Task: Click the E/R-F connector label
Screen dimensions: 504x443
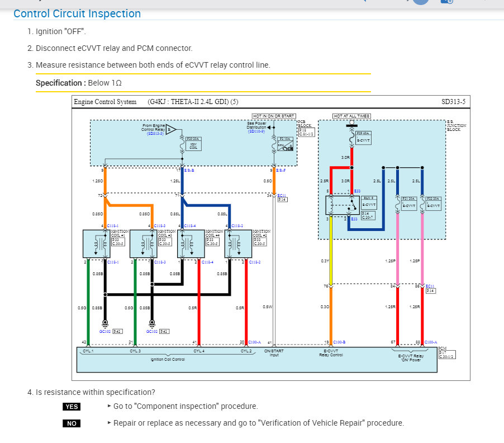Action: click(x=280, y=170)
